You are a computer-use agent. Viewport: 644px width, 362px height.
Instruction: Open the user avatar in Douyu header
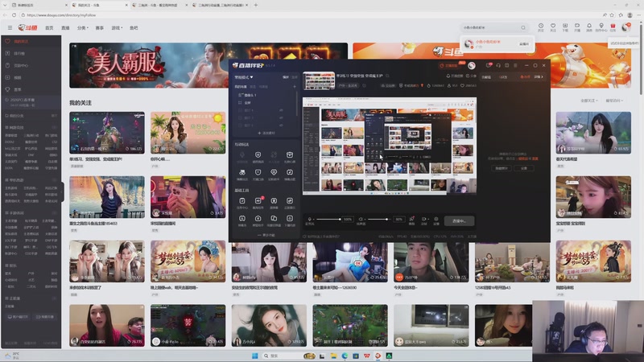pyautogui.click(x=626, y=27)
